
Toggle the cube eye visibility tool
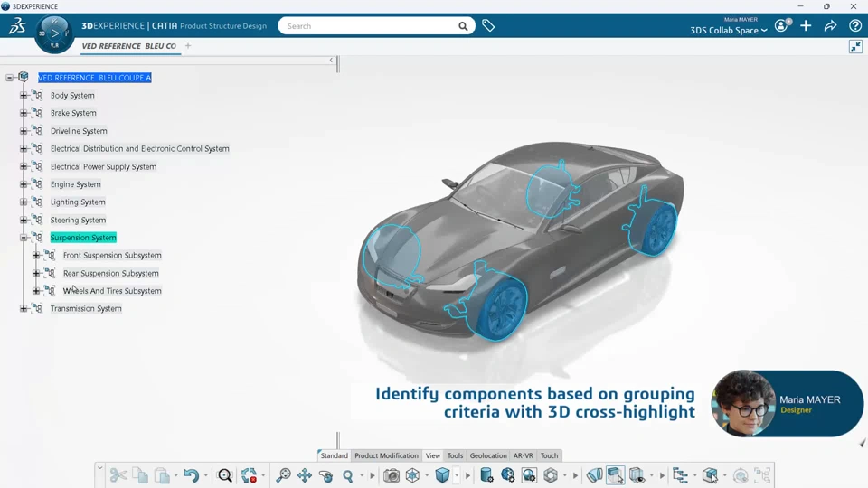pos(637,475)
